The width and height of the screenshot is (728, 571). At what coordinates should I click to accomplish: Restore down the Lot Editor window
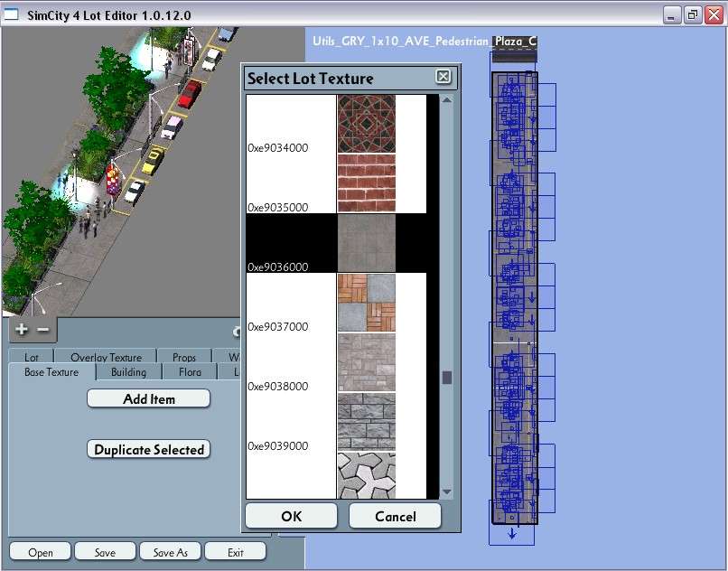click(692, 15)
